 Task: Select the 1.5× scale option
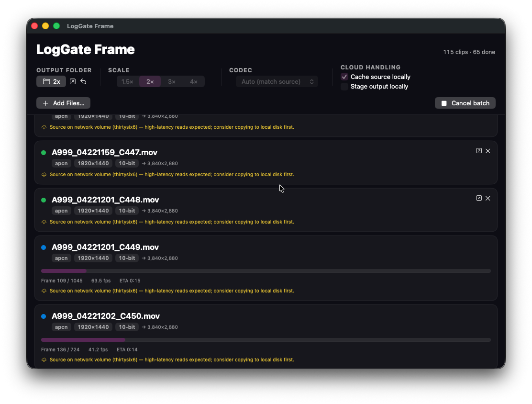pos(128,81)
